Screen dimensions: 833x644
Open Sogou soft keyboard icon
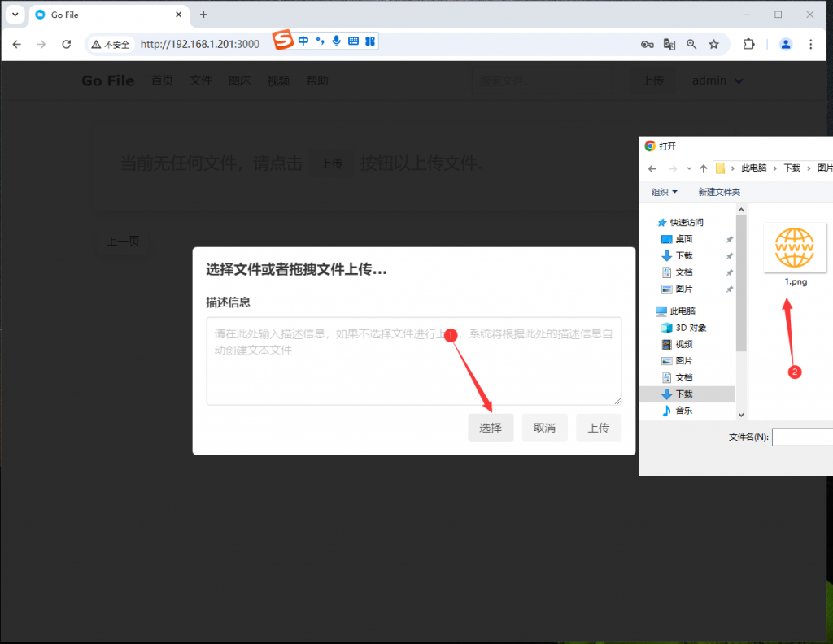tap(353, 44)
